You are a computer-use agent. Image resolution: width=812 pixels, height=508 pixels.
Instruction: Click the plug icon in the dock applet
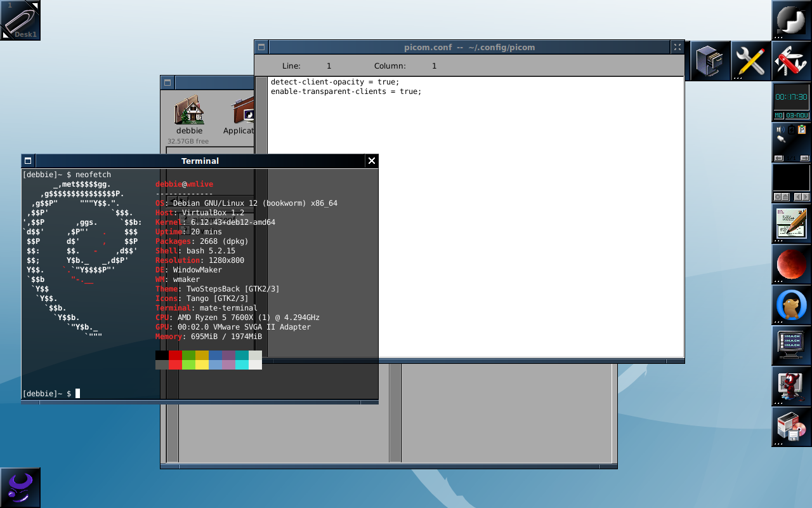coord(782,140)
